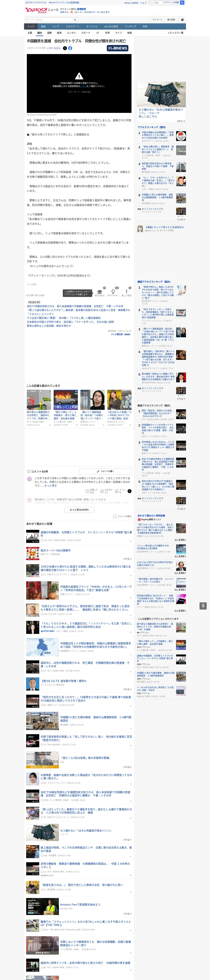Screen dimensions: 210x980
Task: Open related article about クマ出没で観光地に緊張
Action: 64,318
